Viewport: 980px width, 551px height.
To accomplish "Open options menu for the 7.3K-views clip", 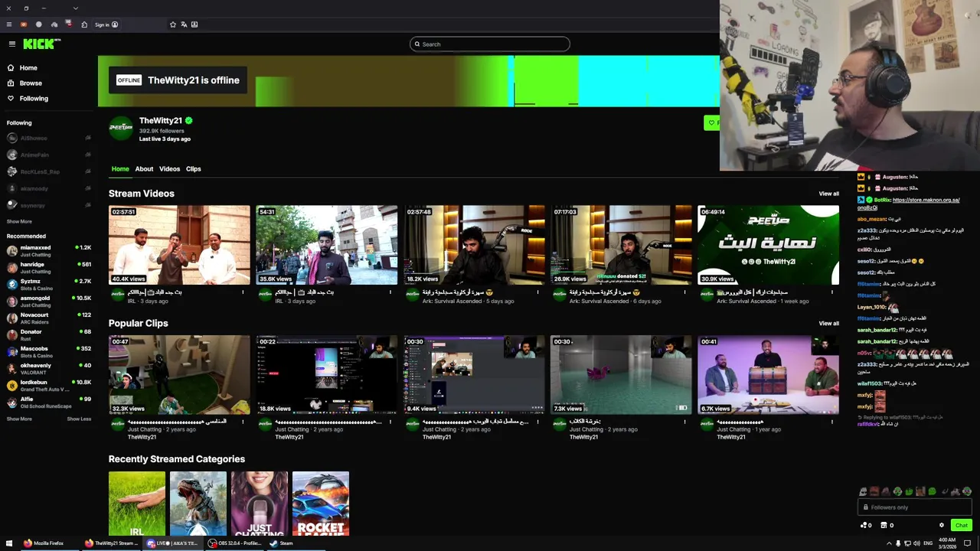I will tap(684, 422).
